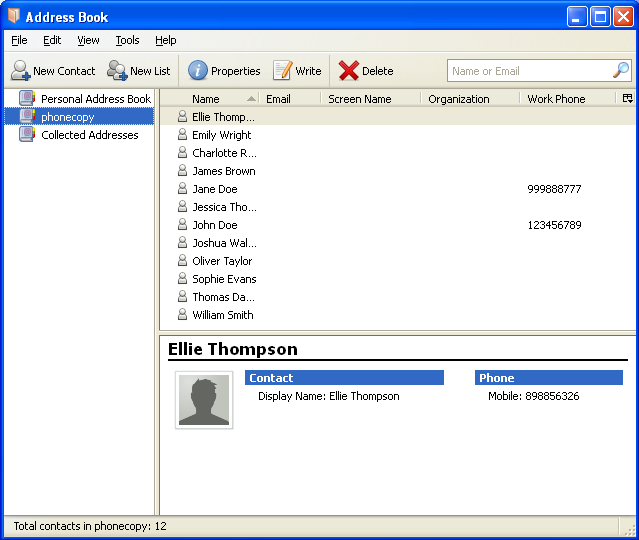Select the James Brown name text
The height and width of the screenshot is (540, 639).
point(224,171)
